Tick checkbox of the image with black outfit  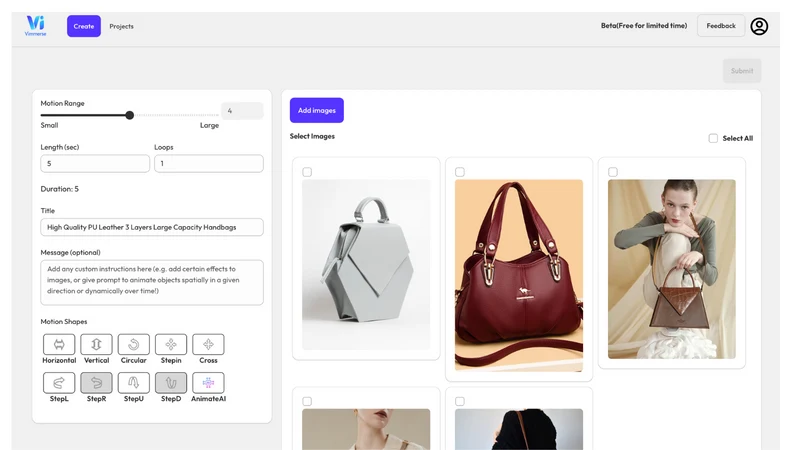point(460,402)
